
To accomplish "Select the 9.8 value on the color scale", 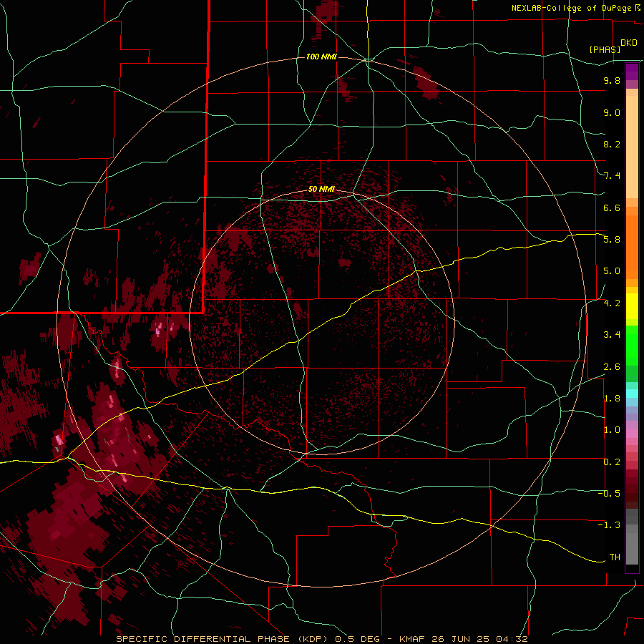I will [x=612, y=80].
